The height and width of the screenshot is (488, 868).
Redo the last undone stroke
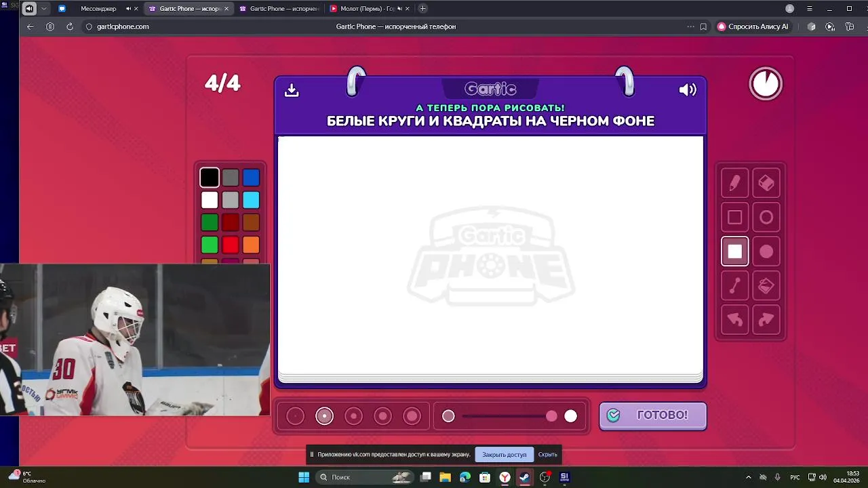(x=766, y=320)
